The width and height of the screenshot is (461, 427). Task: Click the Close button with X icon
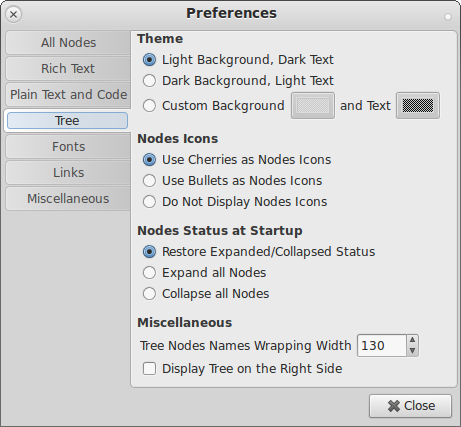[x=410, y=406]
